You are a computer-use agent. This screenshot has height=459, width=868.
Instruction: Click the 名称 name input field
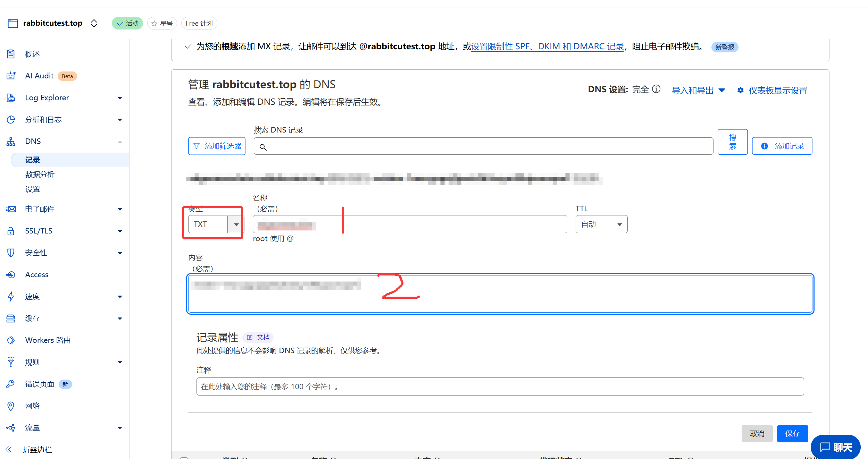point(410,224)
